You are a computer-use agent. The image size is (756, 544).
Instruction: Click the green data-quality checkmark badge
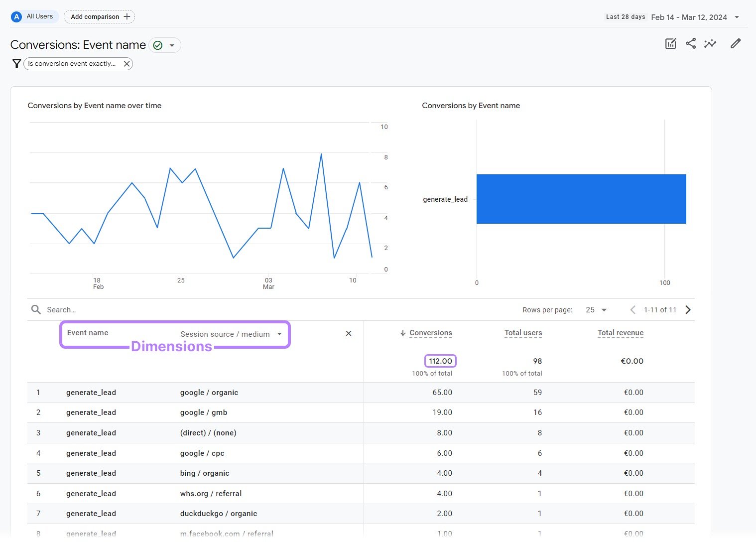pyautogui.click(x=158, y=45)
